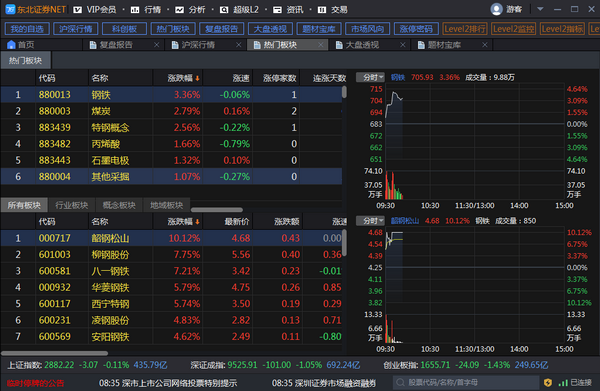Close the 热门板块 tab
Image resolution: width=600 pixels, height=391 pixels.
pos(321,45)
